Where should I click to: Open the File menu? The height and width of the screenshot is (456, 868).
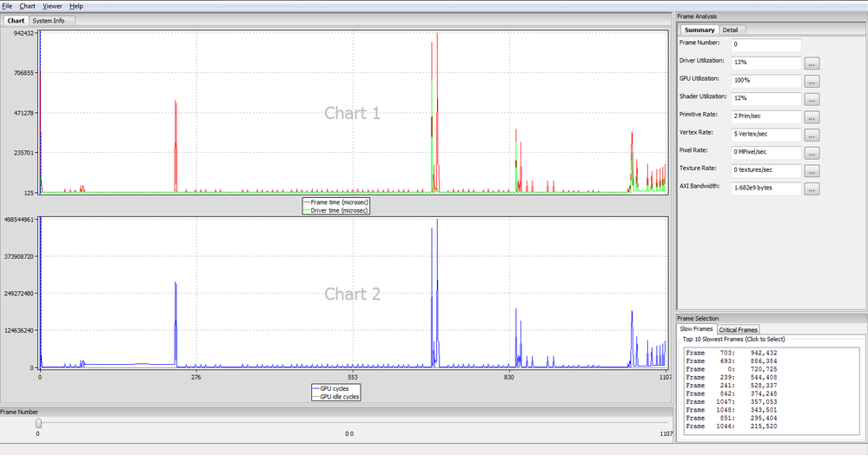click(7, 6)
